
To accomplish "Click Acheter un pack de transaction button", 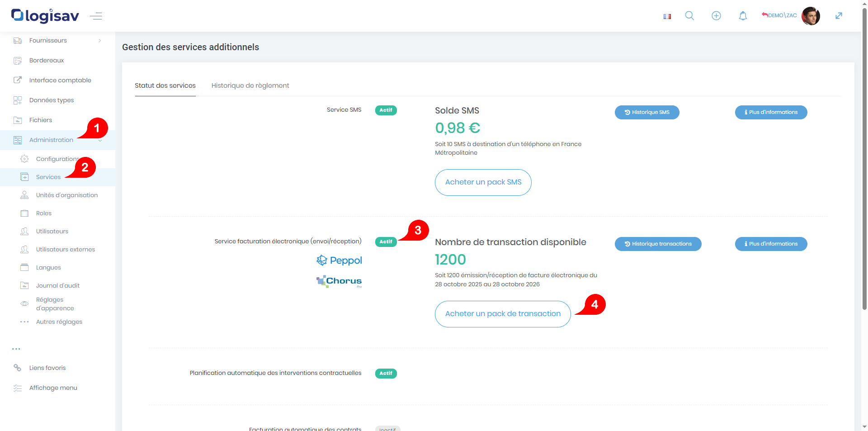I will coord(502,314).
